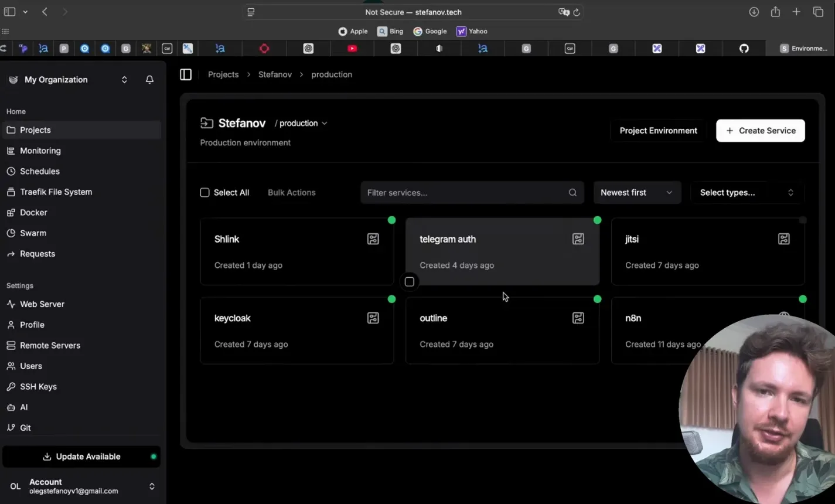
Task: Open Monitoring in the sidebar
Action: [40, 151]
